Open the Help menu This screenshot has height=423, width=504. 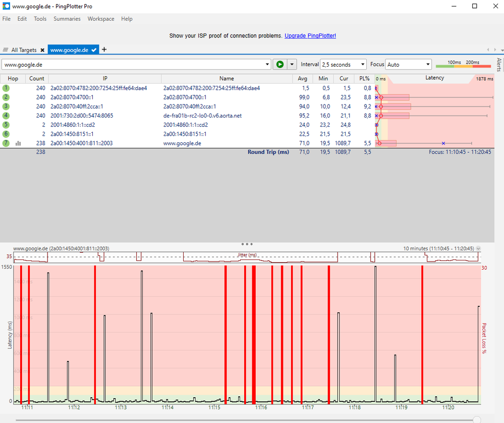point(127,19)
